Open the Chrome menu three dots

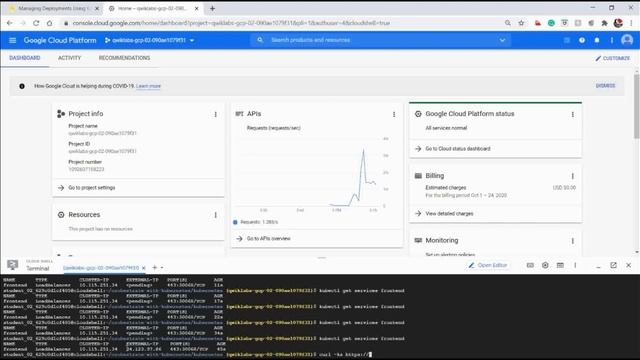click(x=631, y=23)
